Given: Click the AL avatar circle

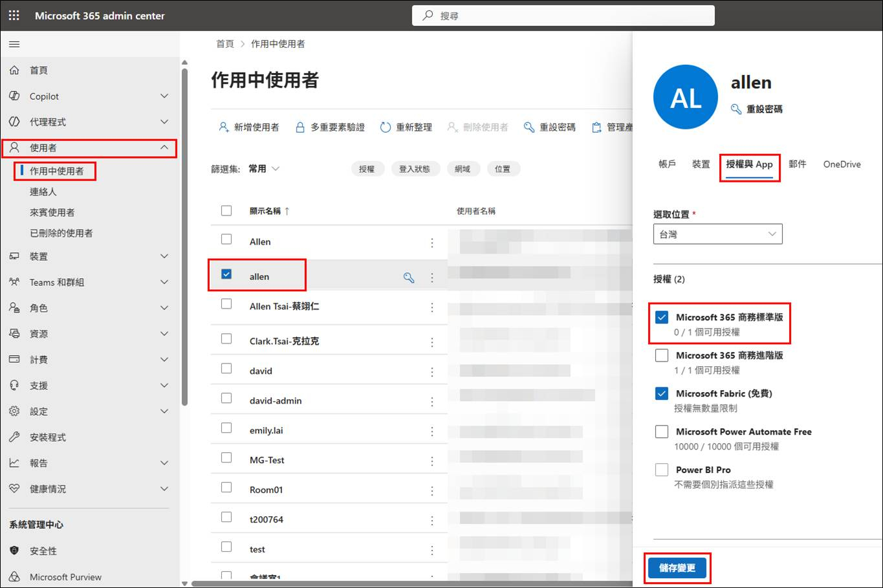Looking at the screenshot, I should [686, 97].
